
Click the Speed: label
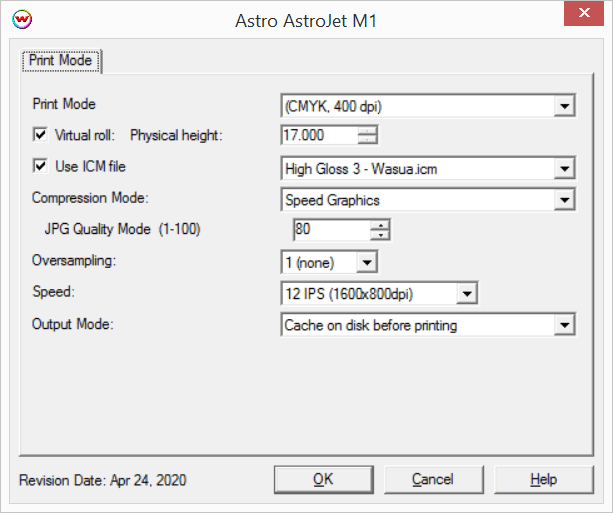click(54, 292)
